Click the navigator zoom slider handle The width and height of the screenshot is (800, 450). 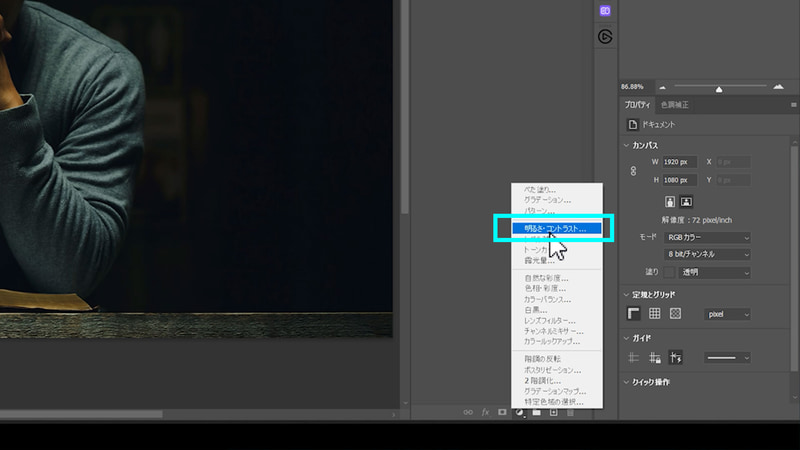[719, 89]
